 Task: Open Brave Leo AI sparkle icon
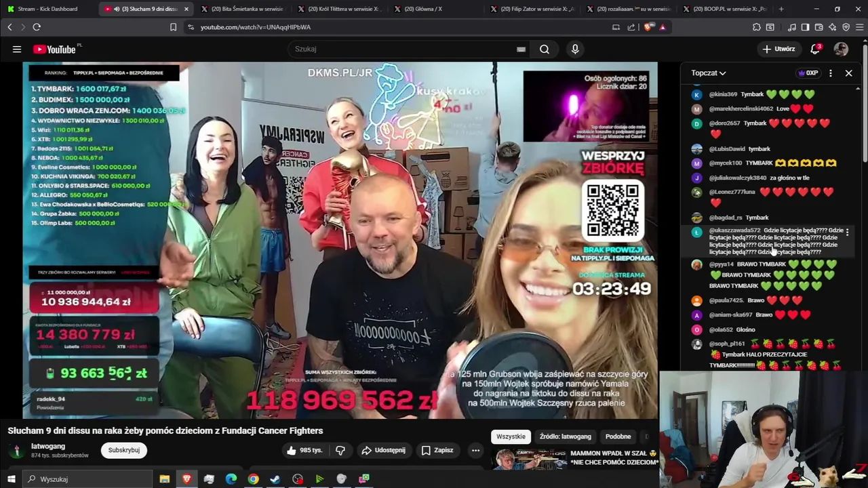pyautogui.click(x=832, y=27)
